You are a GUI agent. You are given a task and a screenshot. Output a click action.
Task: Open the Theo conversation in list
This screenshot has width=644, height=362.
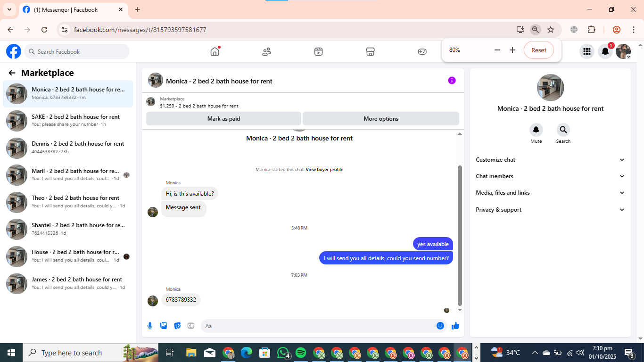pyautogui.click(x=68, y=202)
